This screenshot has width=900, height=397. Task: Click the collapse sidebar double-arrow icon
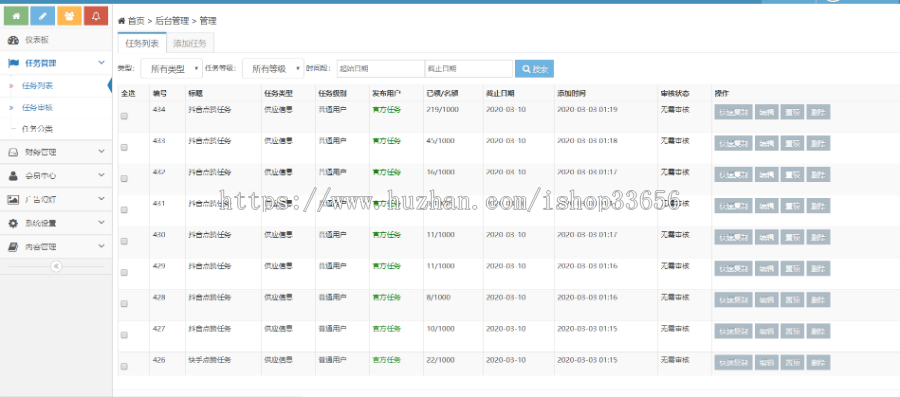point(56,266)
